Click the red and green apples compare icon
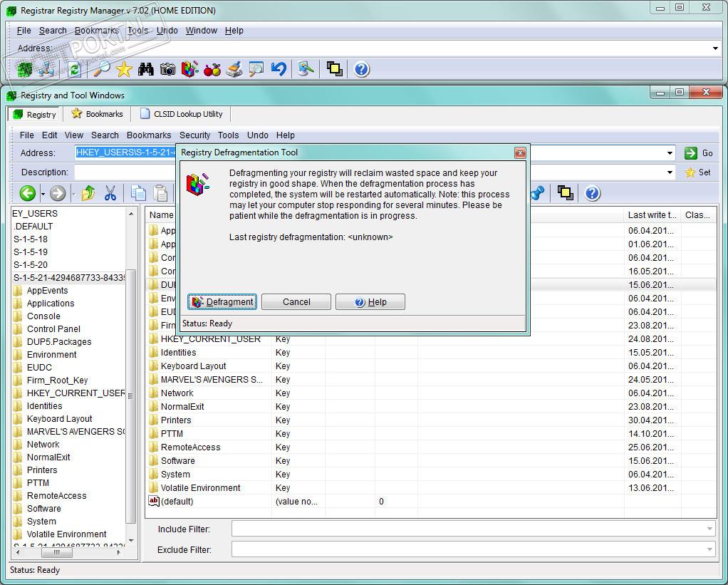The width and height of the screenshot is (728, 585). [x=212, y=70]
